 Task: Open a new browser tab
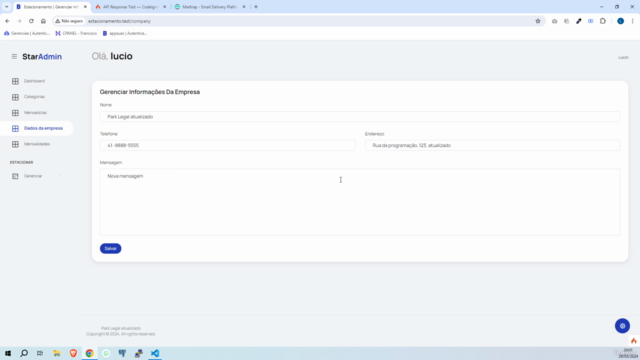256,7
